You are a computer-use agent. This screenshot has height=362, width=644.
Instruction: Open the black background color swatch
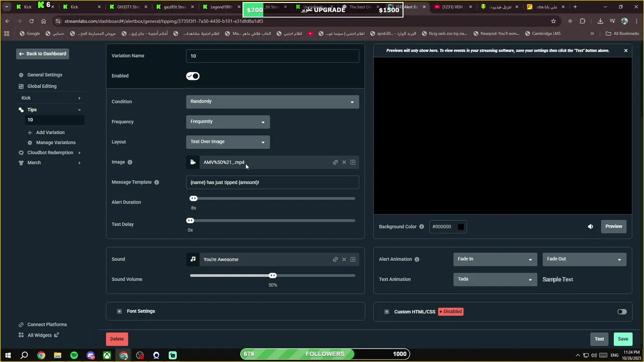[460, 227]
